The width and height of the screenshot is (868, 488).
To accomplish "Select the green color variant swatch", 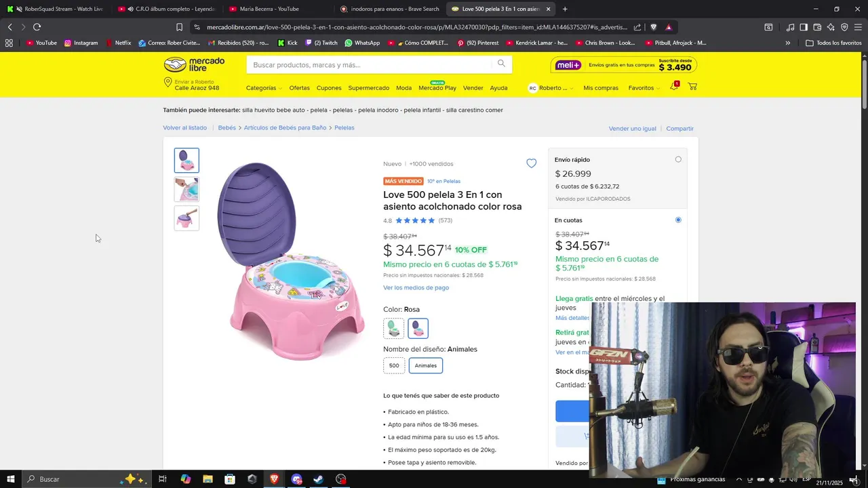I will pos(393,329).
